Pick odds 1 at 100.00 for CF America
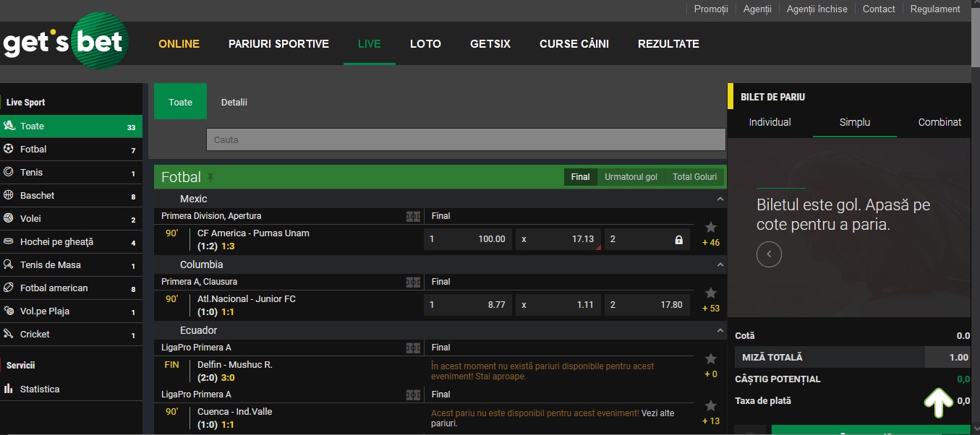The image size is (980, 435). [467, 239]
